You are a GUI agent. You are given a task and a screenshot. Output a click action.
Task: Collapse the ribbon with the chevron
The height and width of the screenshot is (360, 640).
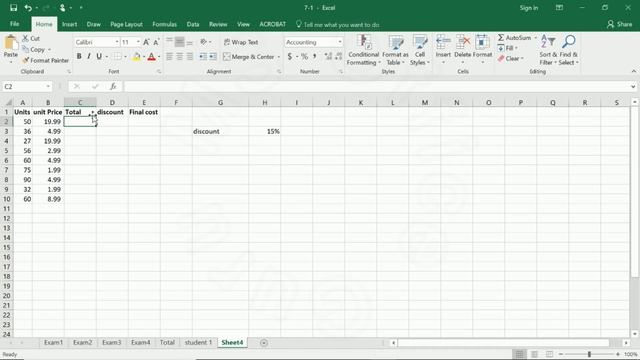pos(633,71)
